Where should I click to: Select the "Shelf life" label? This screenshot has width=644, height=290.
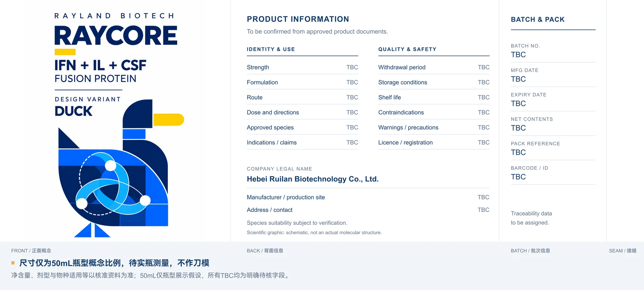point(390,97)
